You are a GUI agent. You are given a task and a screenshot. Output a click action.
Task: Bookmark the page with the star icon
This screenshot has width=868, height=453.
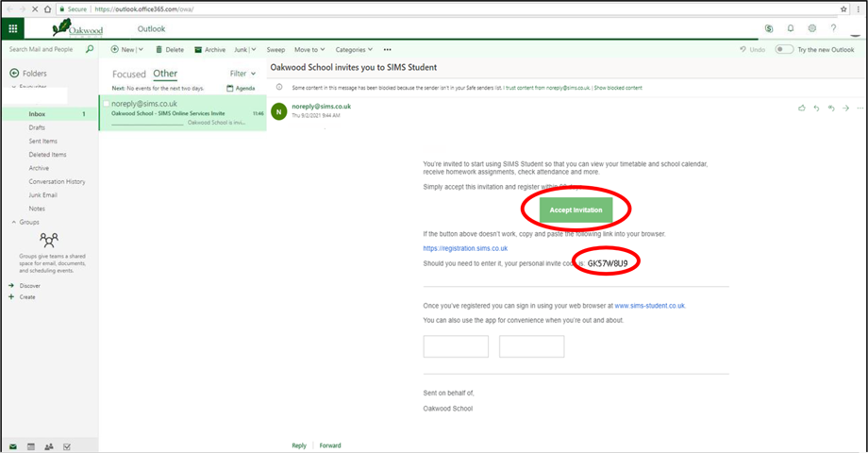click(x=843, y=8)
